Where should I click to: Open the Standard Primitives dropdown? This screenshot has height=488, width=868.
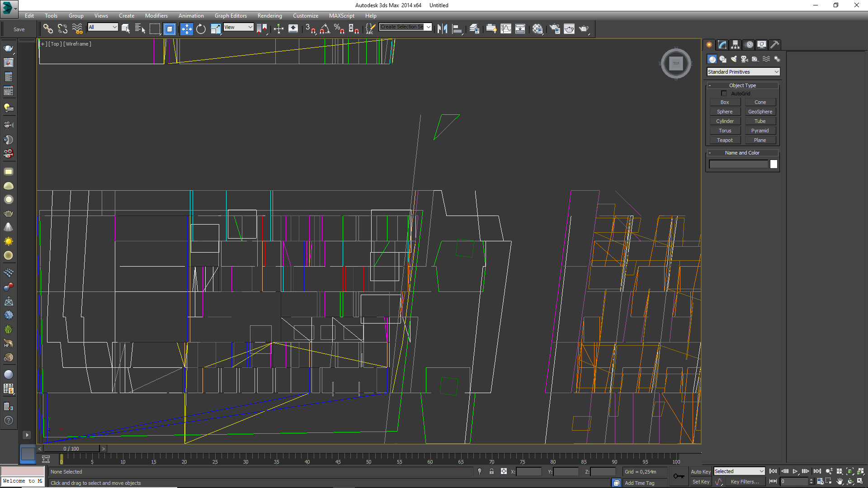743,72
